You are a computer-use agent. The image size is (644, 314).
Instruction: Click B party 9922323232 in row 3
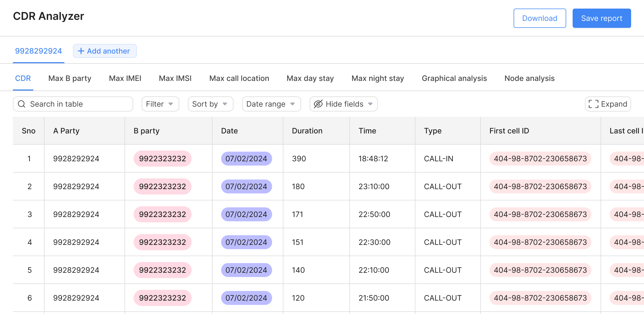pyautogui.click(x=163, y=214)
